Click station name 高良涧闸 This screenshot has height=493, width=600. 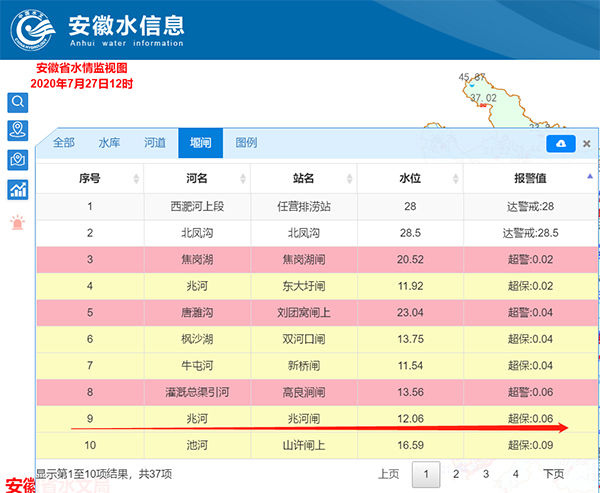click(x=304, y=392)
